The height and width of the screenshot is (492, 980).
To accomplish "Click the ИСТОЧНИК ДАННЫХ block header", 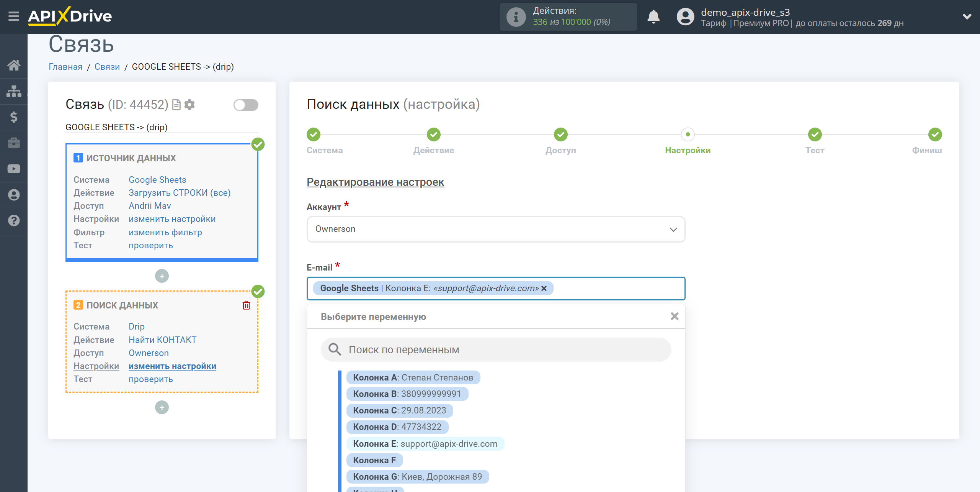I will click(x=131, y=158).
